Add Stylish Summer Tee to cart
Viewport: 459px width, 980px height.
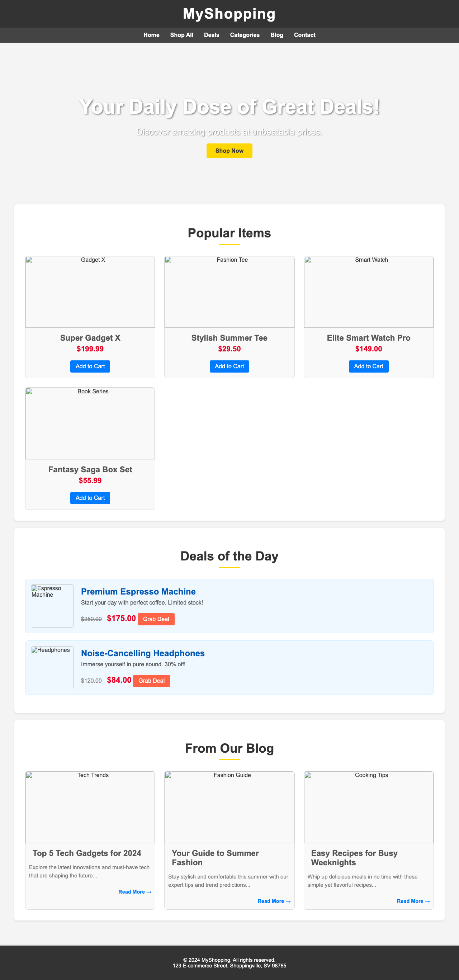[x=229, y=366]
